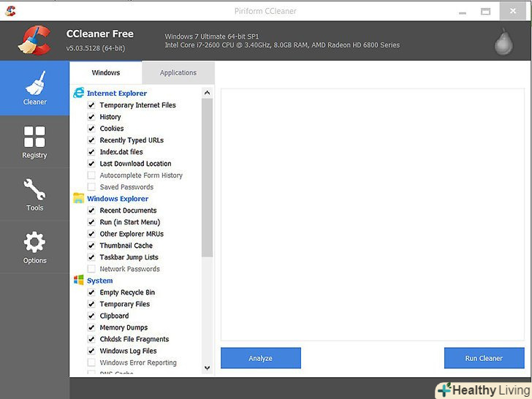
Task: Uncheck Temporary Internet Files checkbox
Action: click(91, 105)
